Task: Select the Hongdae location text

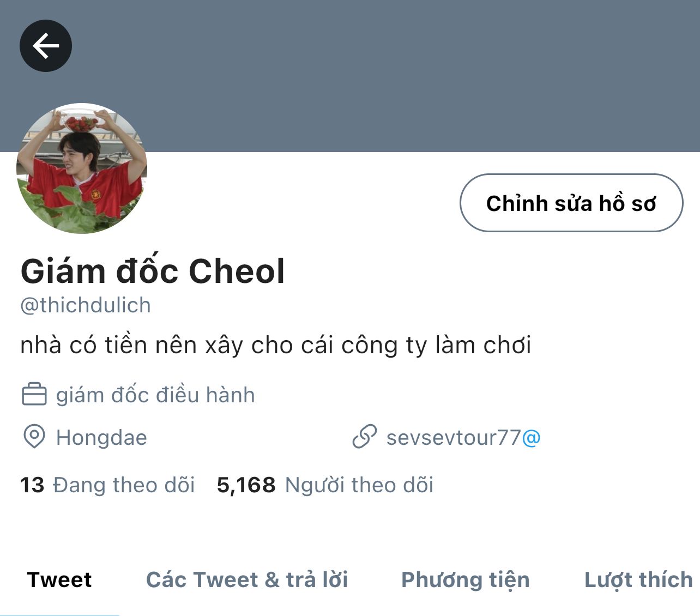Action: [101, 438]
